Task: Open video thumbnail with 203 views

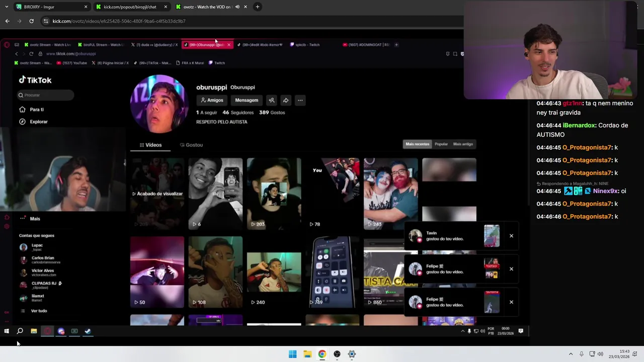Action: click(274, 194)
